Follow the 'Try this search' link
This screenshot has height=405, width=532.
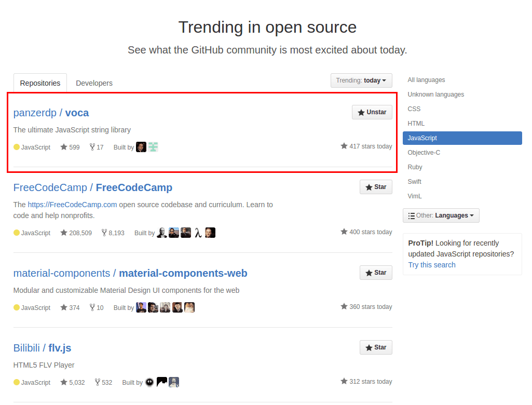click(x=431, y=265)
